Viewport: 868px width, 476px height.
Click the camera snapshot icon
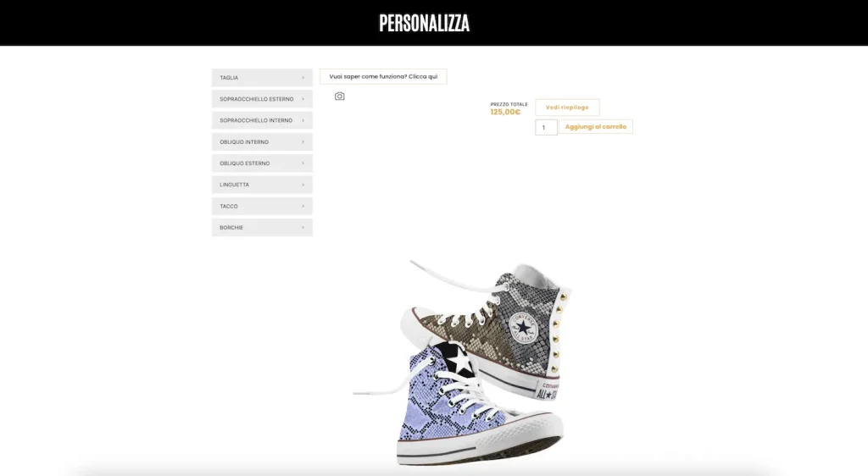click(x=339, y=97)
